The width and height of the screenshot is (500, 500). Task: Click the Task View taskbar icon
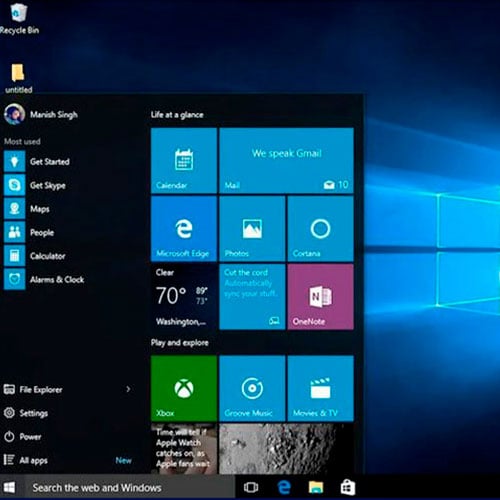click(x=251, y=487)
